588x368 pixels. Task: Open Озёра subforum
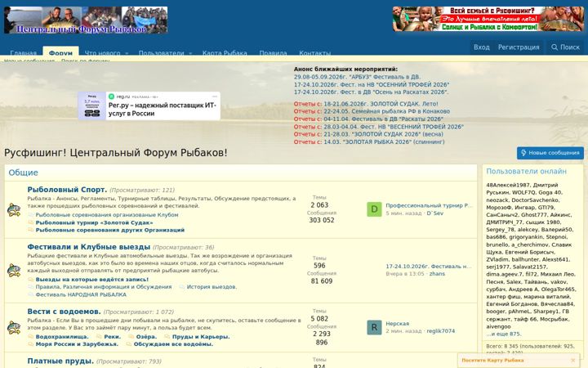[x=147, y=337]
